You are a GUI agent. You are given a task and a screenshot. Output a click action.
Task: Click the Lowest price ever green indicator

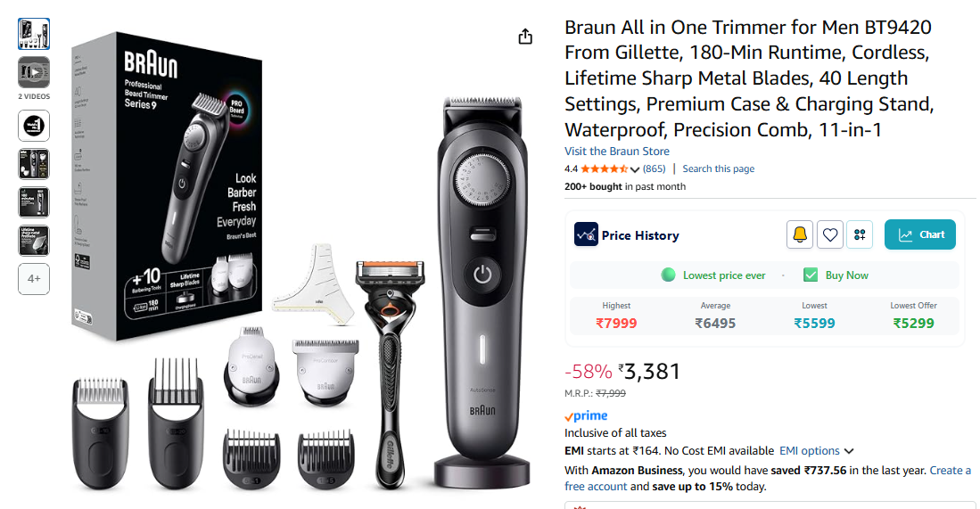tap(668, 275)
